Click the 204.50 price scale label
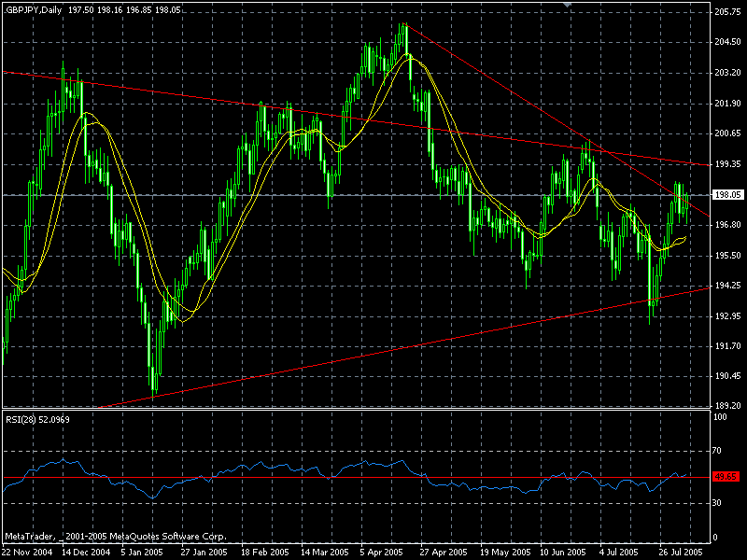This screenshot has width=747, height=560. click(x=727, y=42)
